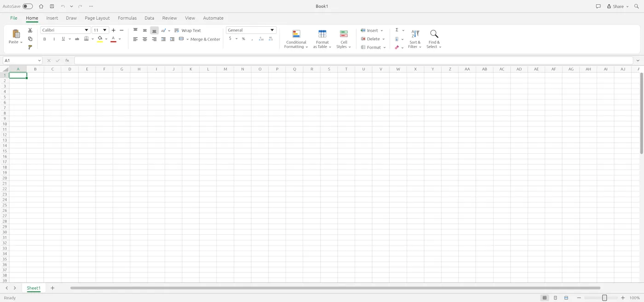The height and width of the screenshot is (302, 644).
Task: Toggle Bottom Align button
Action: (x=155, y=30)
